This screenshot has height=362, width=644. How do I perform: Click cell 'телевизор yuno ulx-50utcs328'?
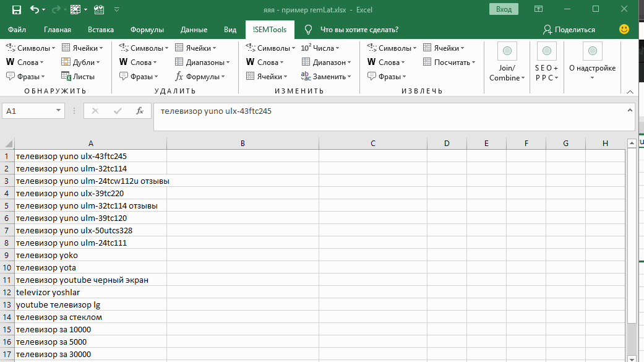[90, 231]
